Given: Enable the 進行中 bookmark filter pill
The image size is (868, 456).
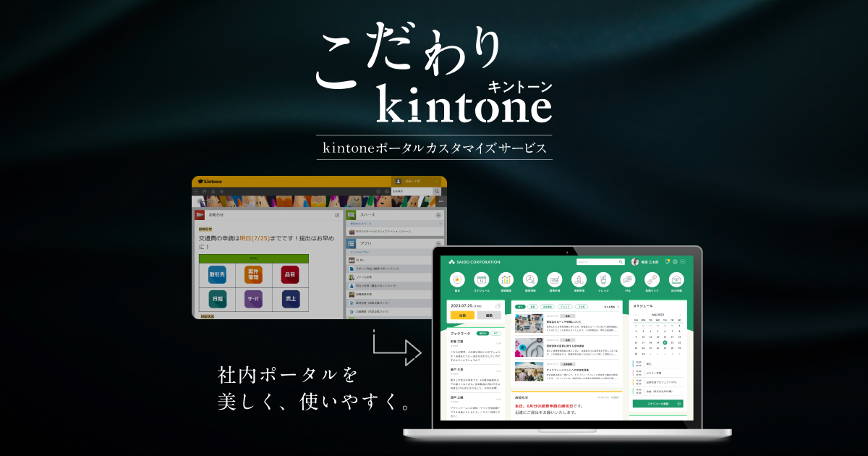Looking at the screenshot, I should point(482,333).
